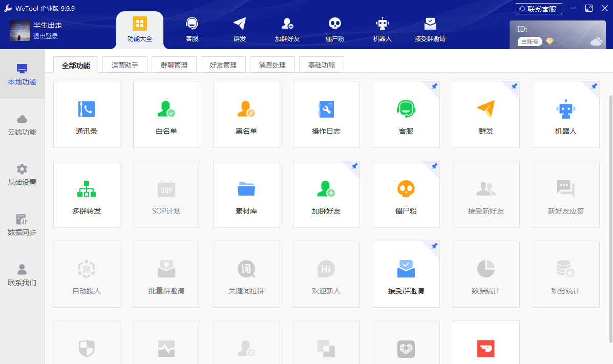Viewport: 613px width, 364px height.
Task: Expand the 主账号 account dropdown arrow
Action: tap(549, 41)
